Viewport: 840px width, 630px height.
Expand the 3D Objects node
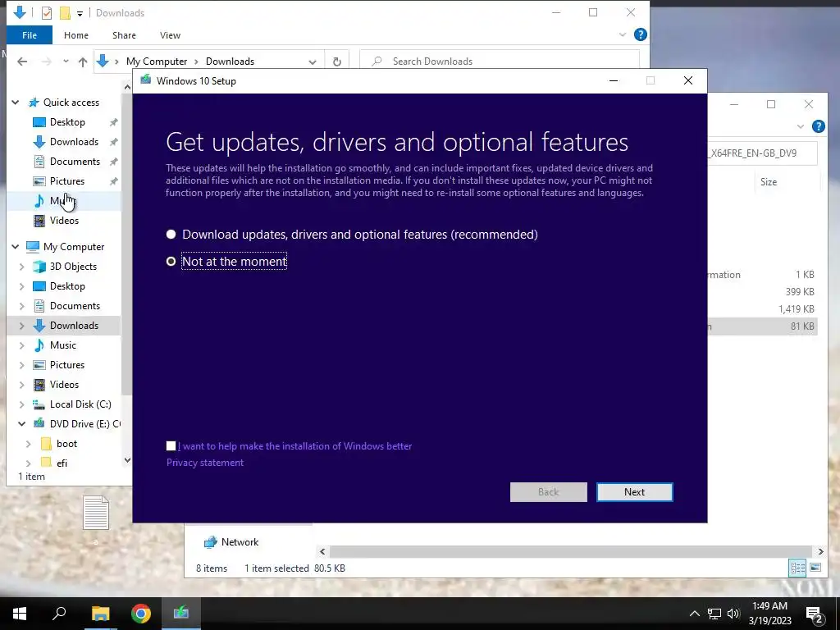(22, 267)
